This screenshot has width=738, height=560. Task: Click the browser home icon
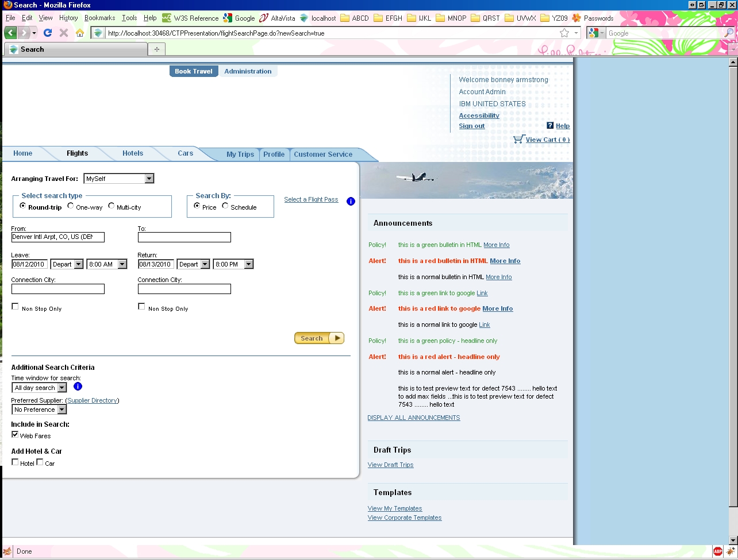click(x=80, y=33)
